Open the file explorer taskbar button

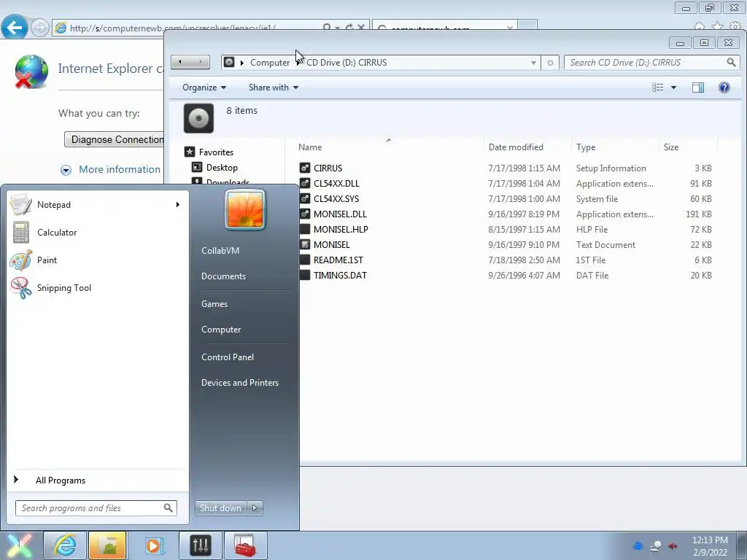pos(107,545)
